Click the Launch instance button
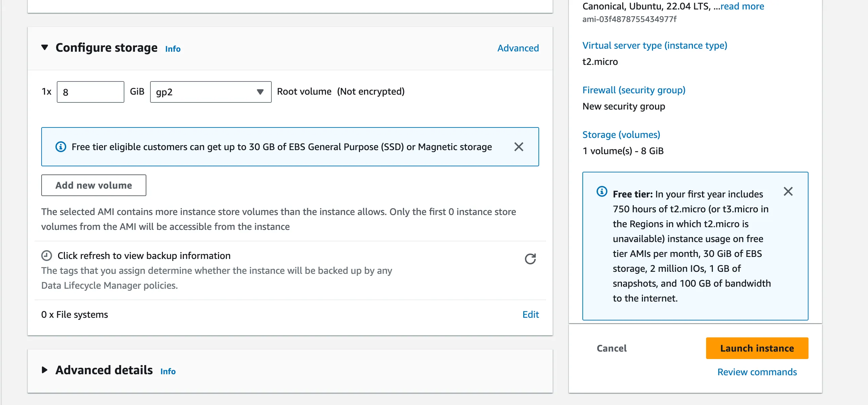The height and width of the screenshot is (405, 868). [757, 348]
